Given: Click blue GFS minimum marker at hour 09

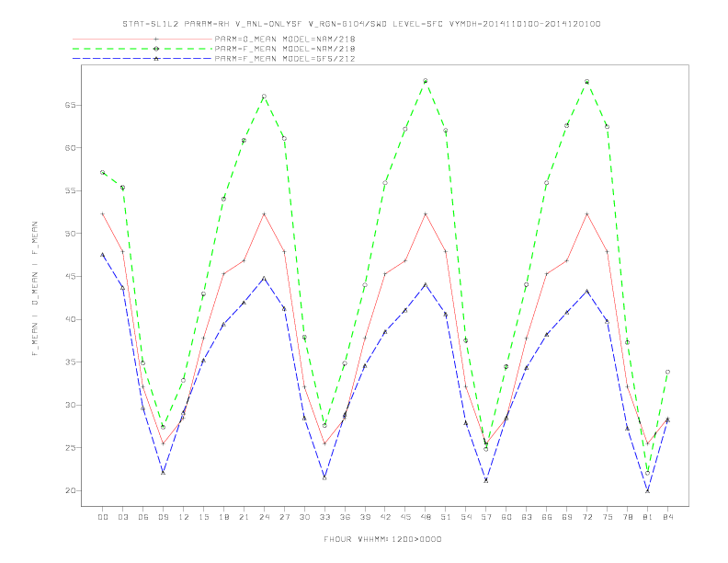Looking at the screenshot, I should [163, 473].
